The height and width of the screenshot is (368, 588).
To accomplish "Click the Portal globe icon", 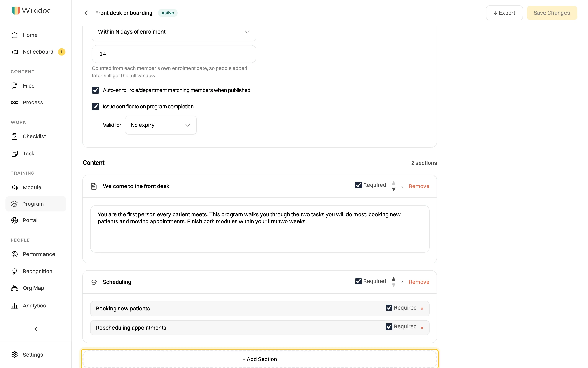I will coord(14,220).
